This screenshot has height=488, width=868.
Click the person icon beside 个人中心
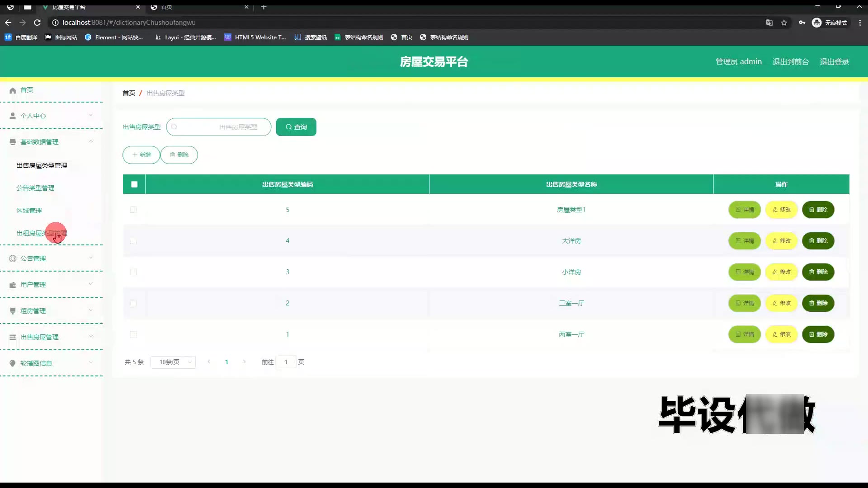(13, 116)
